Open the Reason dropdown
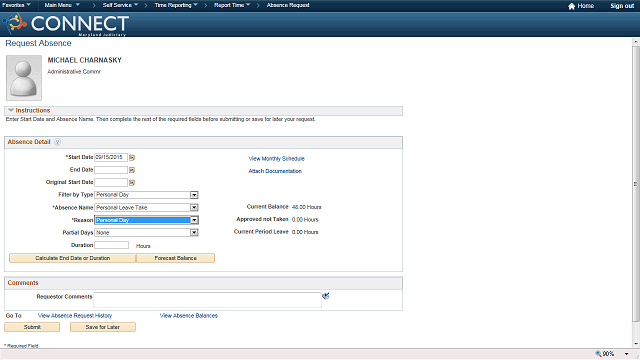The width and height of the screenshot is (640, 360). pos(194,220)
